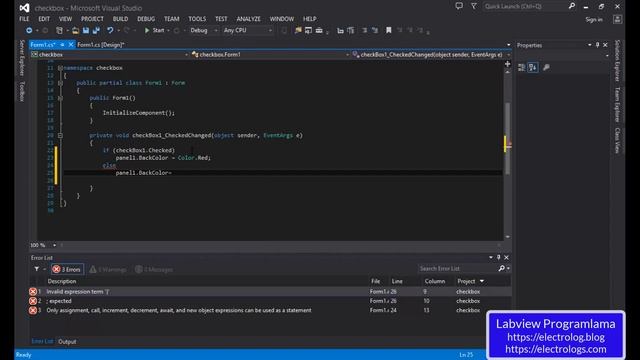This screenshot has height=360, width=640.
Task: Select Alphabetical sort in Properties panel
Action: click(533, 67)
